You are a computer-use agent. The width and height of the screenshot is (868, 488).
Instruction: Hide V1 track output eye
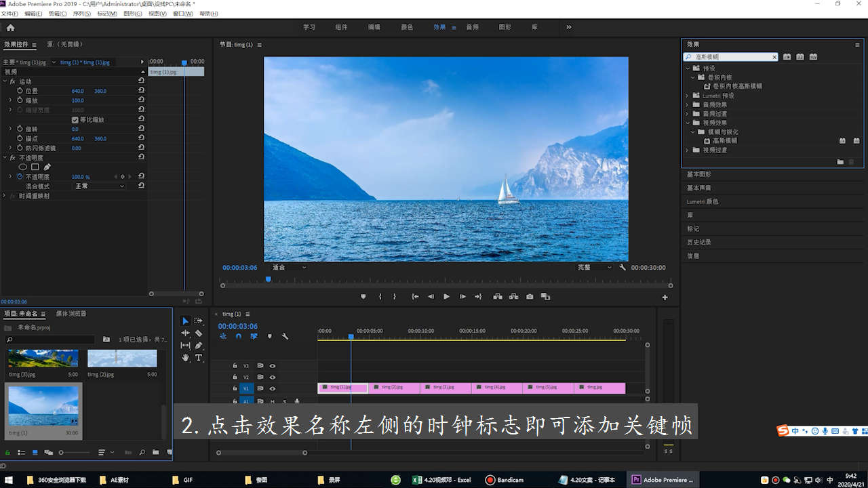pos(273,388)
